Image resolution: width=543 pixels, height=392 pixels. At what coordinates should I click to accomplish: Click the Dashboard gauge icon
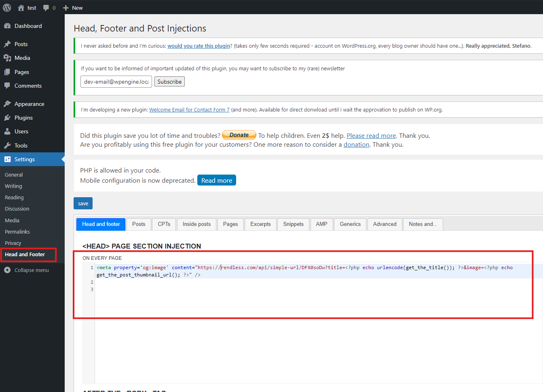(7, 26)
